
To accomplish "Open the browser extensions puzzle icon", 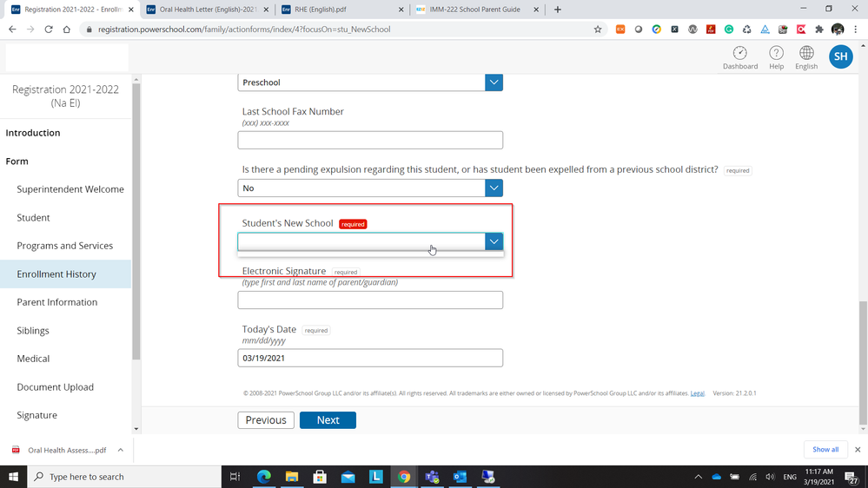I will [818, 30].
